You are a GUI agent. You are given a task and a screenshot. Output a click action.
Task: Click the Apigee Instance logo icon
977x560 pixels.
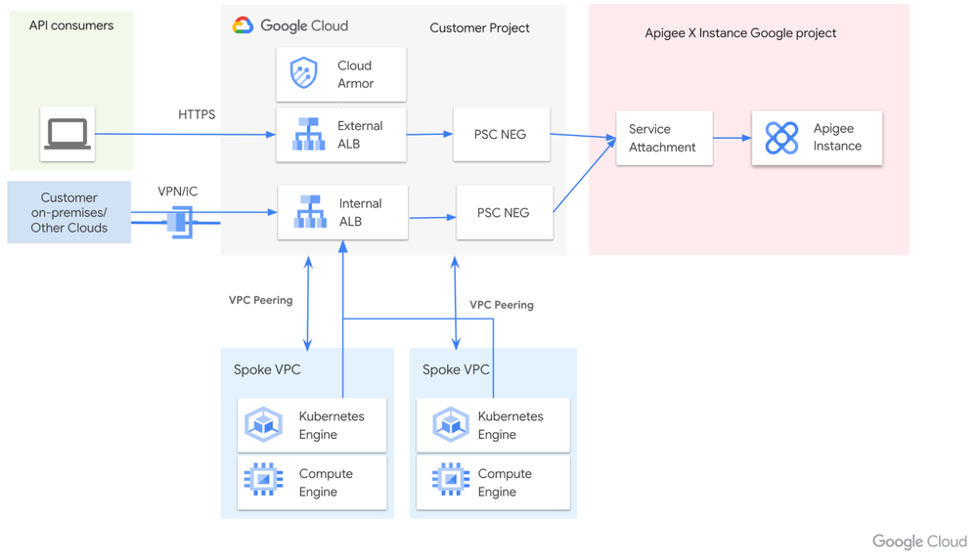pos(782,138)
